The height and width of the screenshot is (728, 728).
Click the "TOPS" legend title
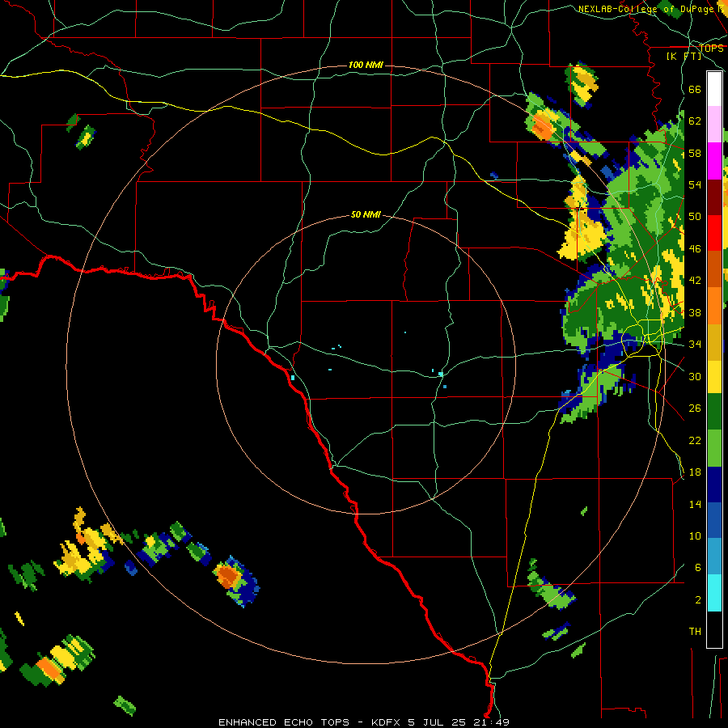click(x=711, y=48)
